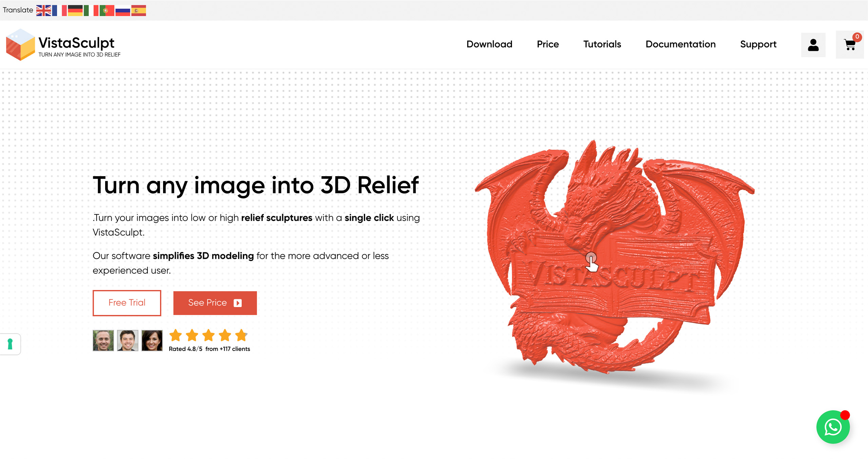Open the Download menu item
Screen dimensions: 868x459
point(489,44)
